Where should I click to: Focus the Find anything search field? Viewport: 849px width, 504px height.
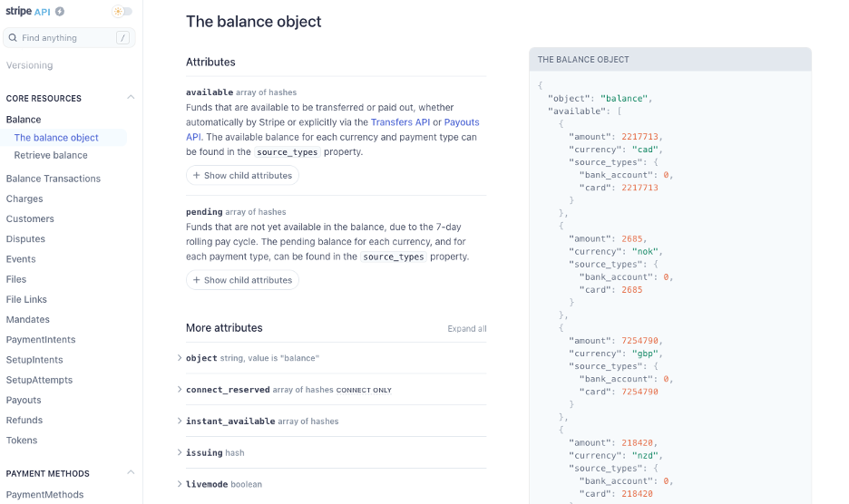69,38
